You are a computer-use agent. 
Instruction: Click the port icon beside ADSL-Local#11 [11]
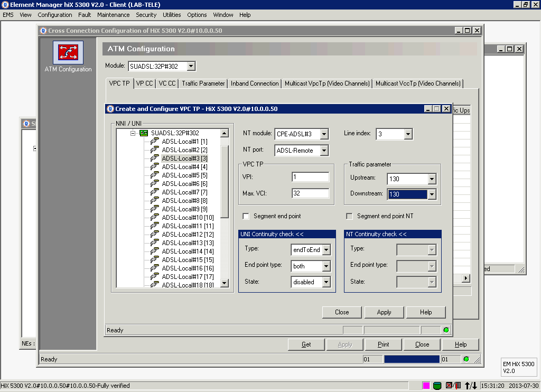155,226
